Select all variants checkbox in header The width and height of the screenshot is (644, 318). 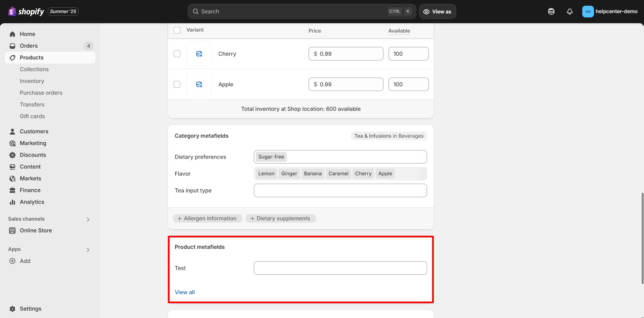pos(177,30)
